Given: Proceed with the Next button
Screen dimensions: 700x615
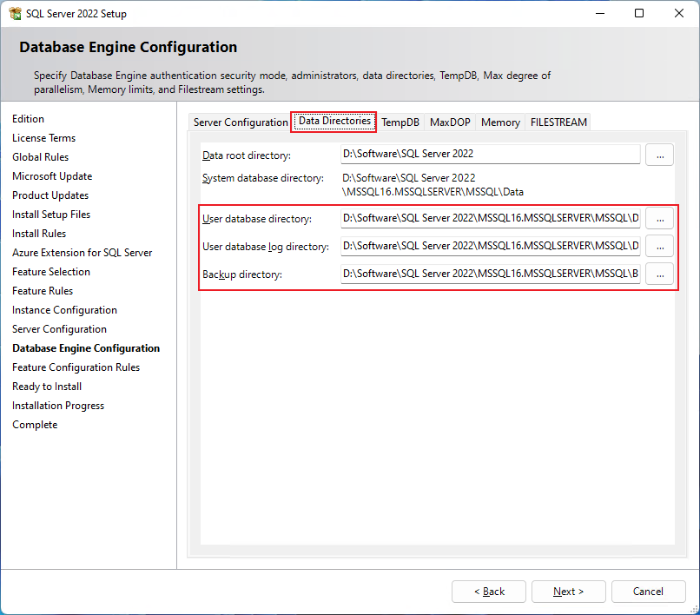Looking at the screenshot, I should pyautogui.click(x=568, y=592).
